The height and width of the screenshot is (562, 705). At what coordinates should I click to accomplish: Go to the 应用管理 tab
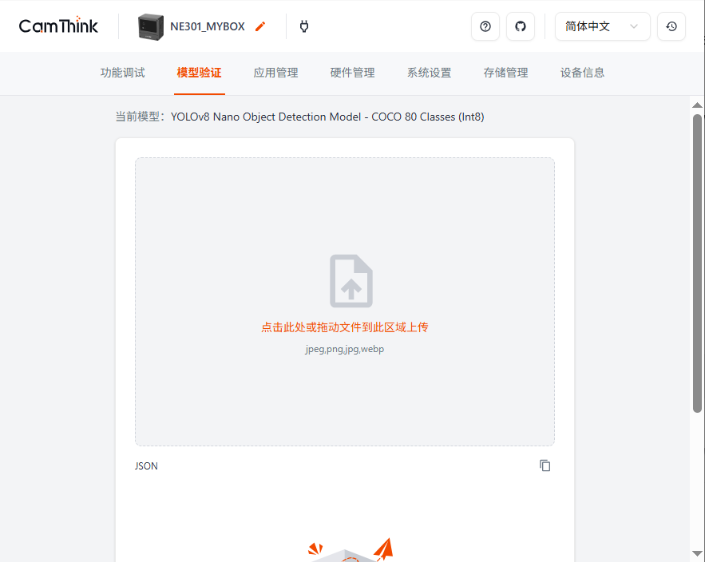tap(276, 73)
